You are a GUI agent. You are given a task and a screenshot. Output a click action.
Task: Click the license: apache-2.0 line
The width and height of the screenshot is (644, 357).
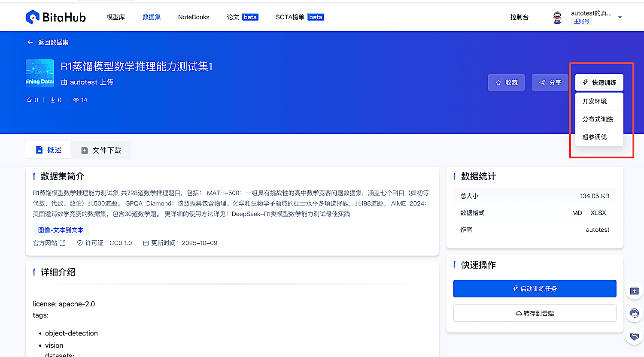point(64,304)
